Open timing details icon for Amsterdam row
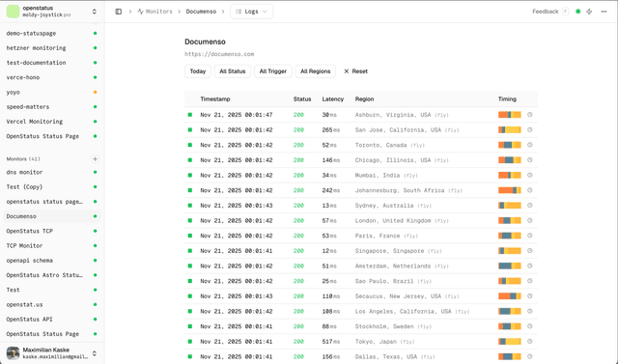The image size is (618, 364). tap(530, 266)
